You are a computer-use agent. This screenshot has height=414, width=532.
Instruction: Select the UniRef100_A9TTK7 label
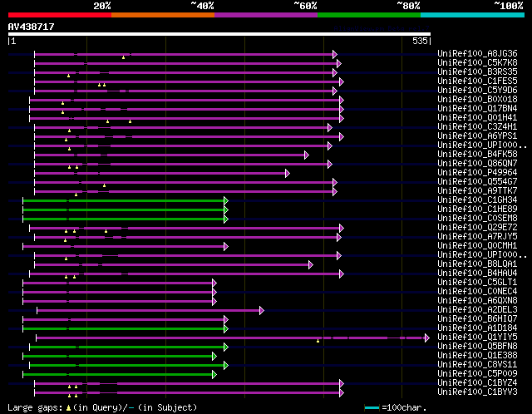(477, 191)
